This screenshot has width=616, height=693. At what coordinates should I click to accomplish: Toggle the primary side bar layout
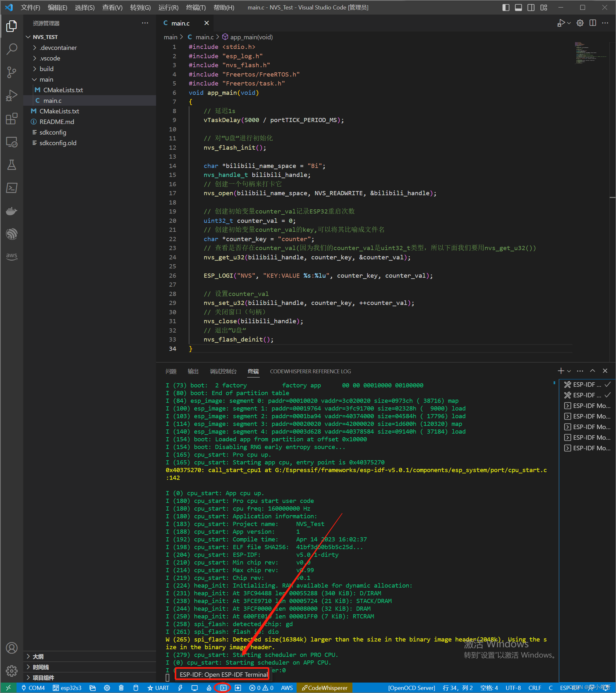point(506,7)
